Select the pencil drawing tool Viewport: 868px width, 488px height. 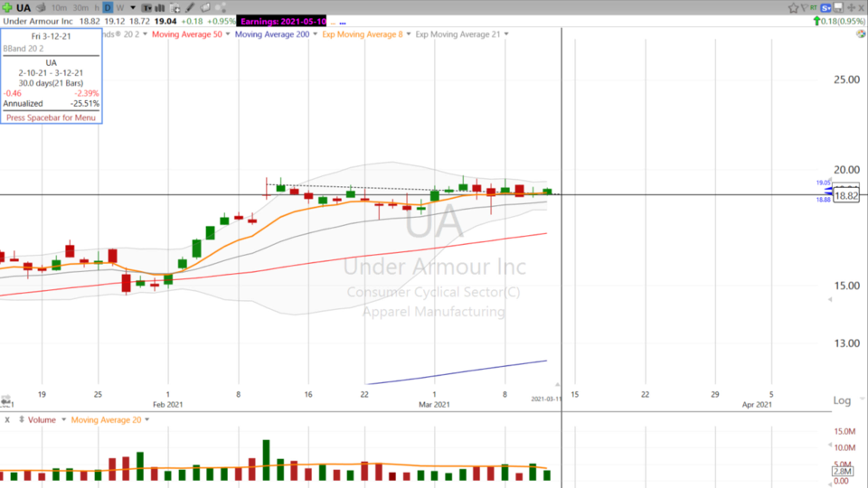coord(190,8)
